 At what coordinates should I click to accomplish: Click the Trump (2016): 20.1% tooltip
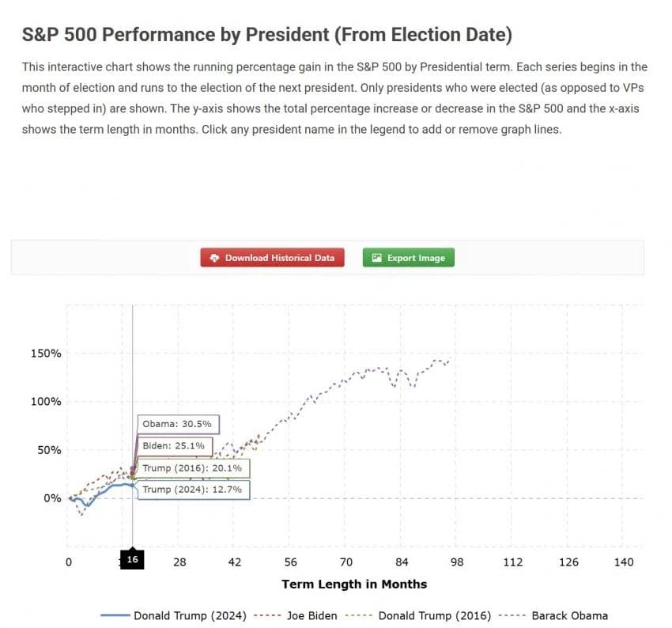point(194,468)
